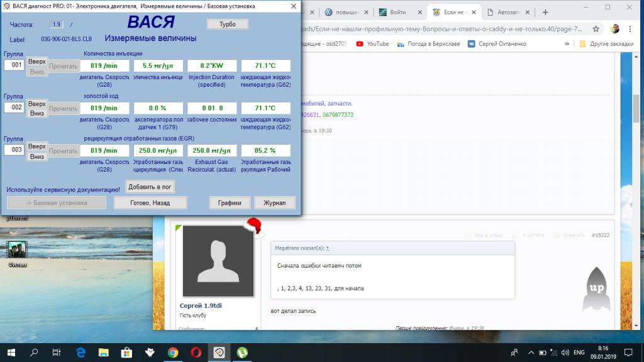This screenshot has height=362, width=644.
Task: Select the 'Если не' Chrome tab
Action: (454, 13)
